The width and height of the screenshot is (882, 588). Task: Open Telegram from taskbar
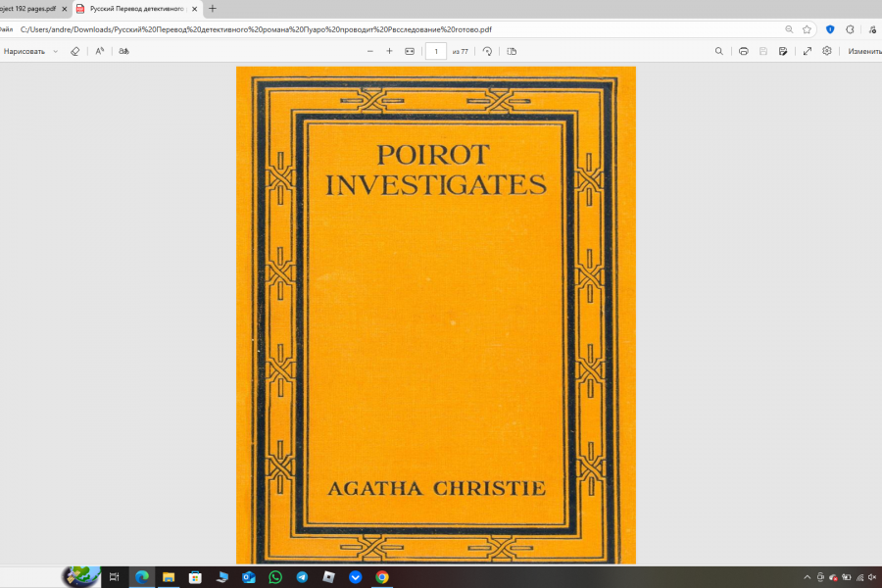pyautogui.click(x=302, y=577)
